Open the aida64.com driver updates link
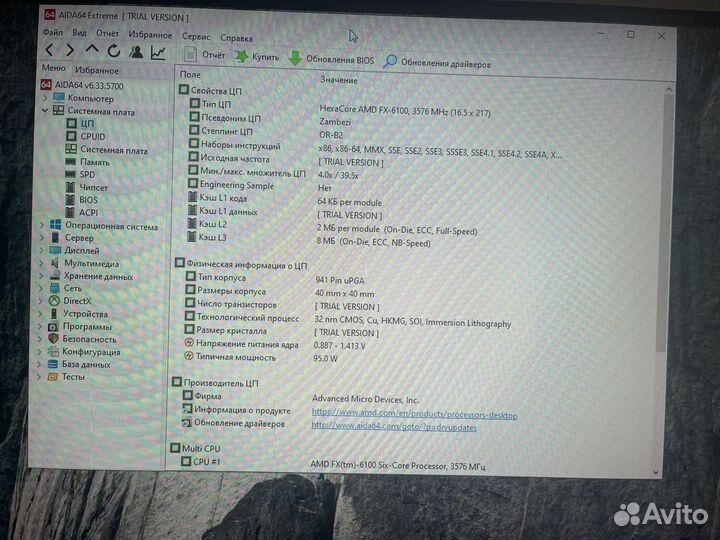Viewport: 720px width, 540px height. coord(394,426)
